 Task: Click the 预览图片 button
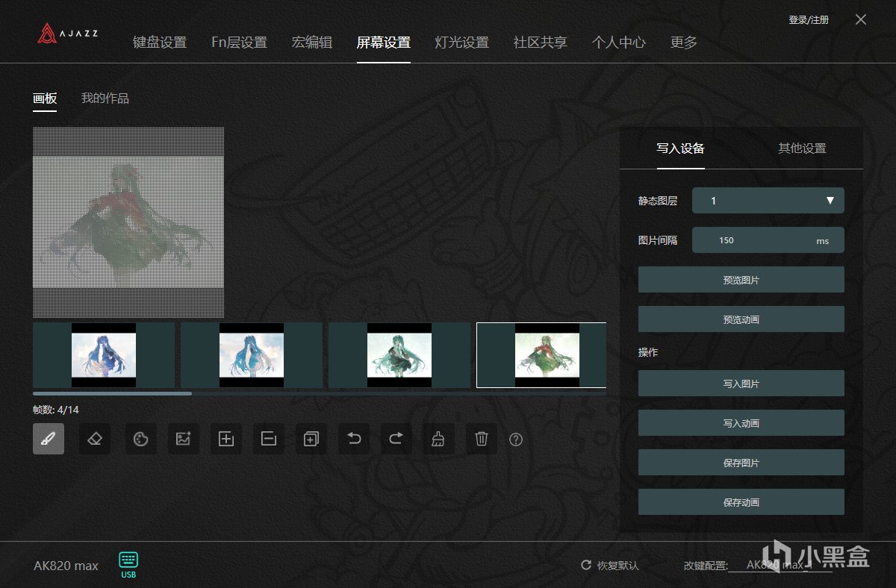pos(741,280)
